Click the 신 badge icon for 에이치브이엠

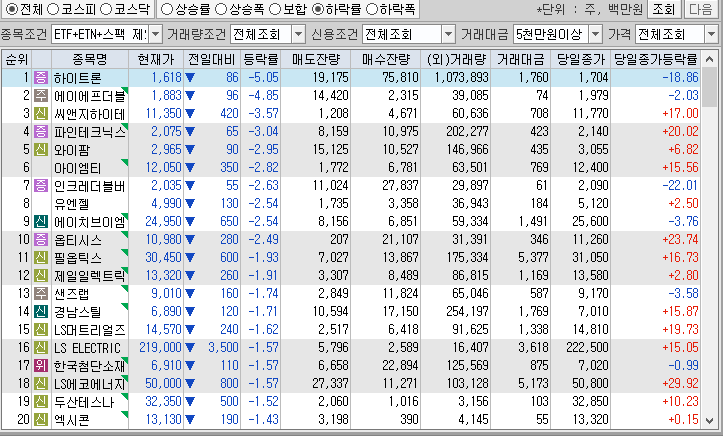coord(41,221)
